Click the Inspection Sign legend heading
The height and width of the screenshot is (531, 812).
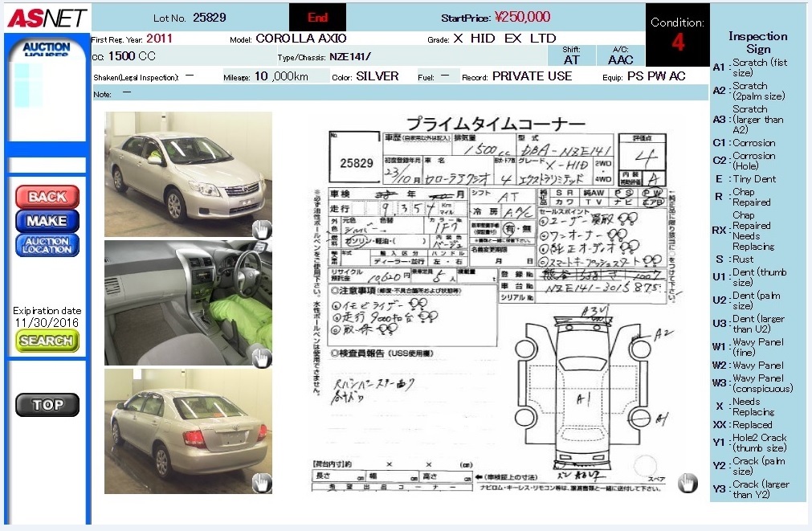pos(757,43)
